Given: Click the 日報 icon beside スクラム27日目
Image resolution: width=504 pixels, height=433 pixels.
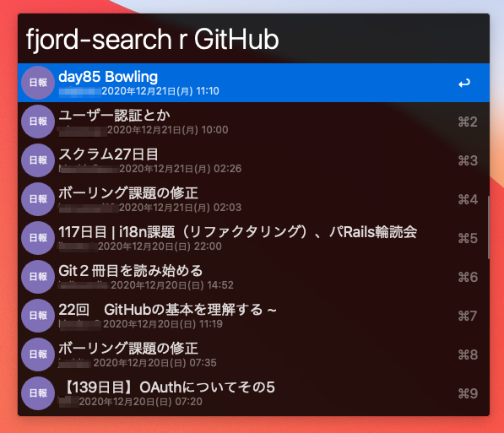Looking at the screenshot, I should (x=38, y=160).
